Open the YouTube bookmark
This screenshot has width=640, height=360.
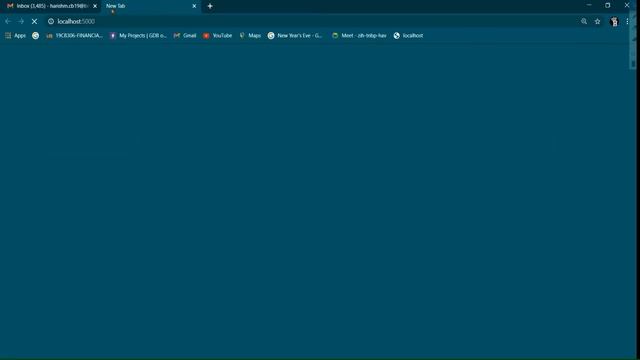click(218, 36)
